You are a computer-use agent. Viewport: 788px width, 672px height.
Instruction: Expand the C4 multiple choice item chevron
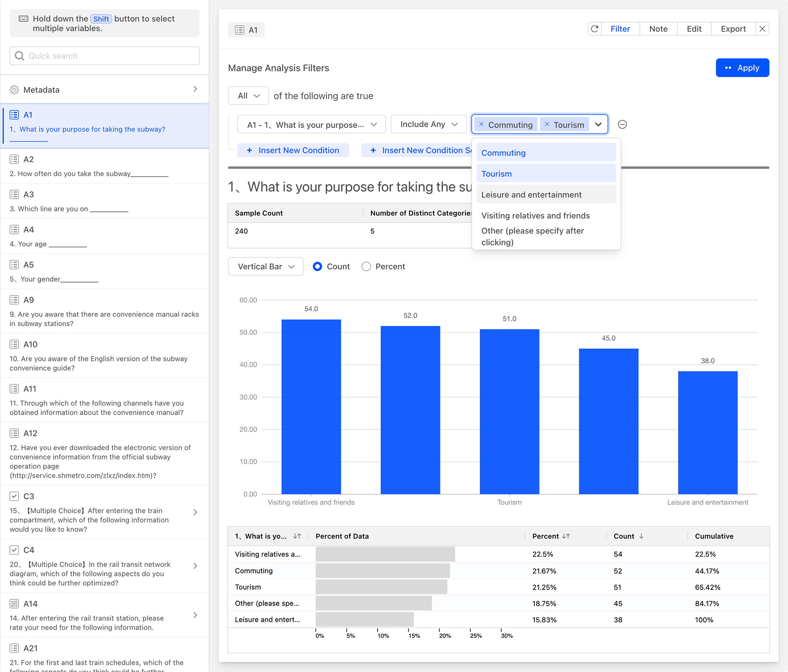point(195,566)
